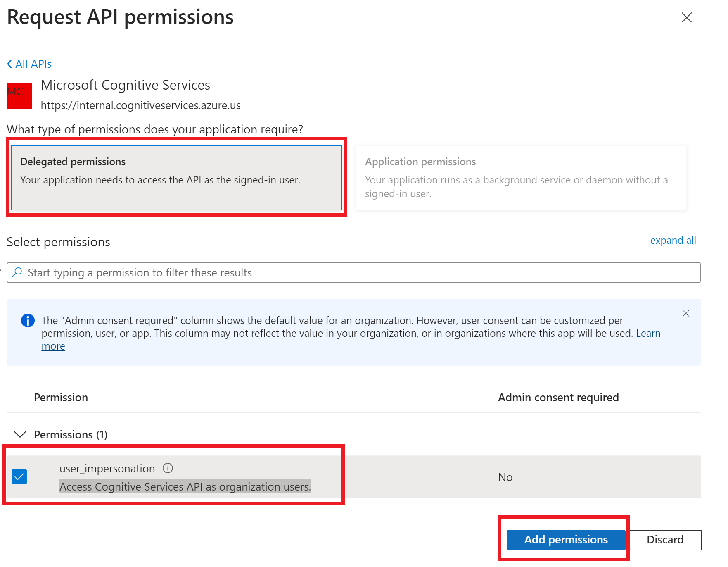Show info tooltip for user_impersonation
728x567 pixels.
pos(168,468)
